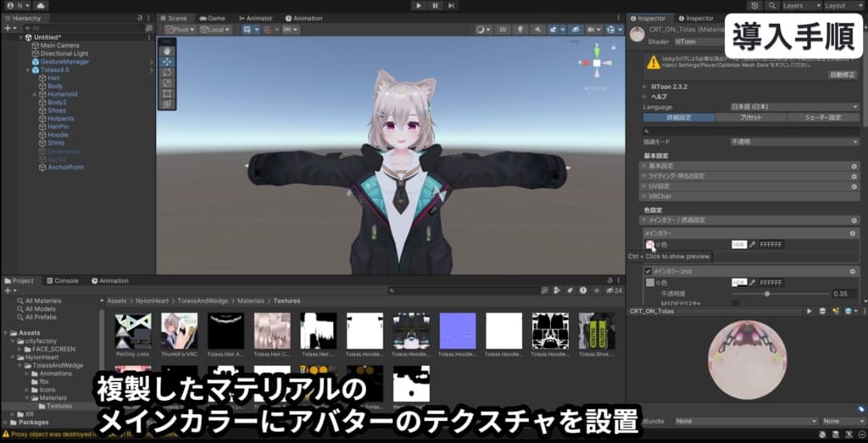Image resolution: width=868 pixels, height=443 pixels.
Task: Click the 自動修正 auto-fix button
Action: pyautogui.click(x=842, y=74)
